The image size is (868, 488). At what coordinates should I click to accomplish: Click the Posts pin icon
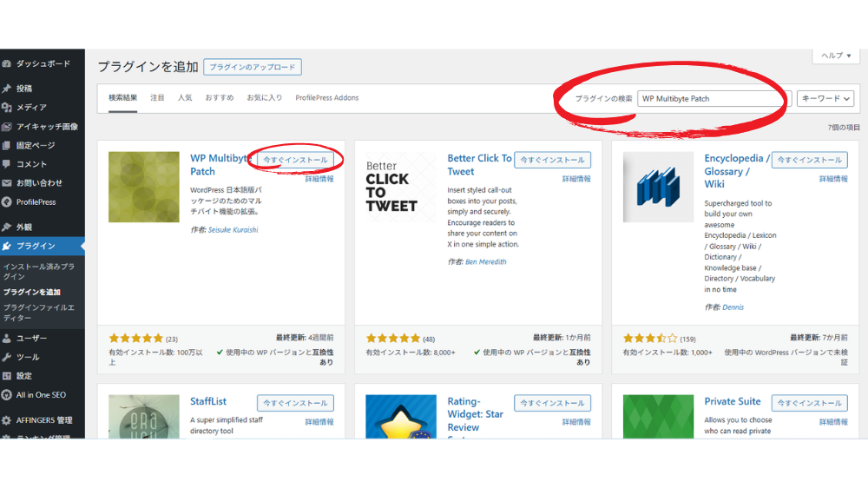pyautogui.click(x=7, y=89)
